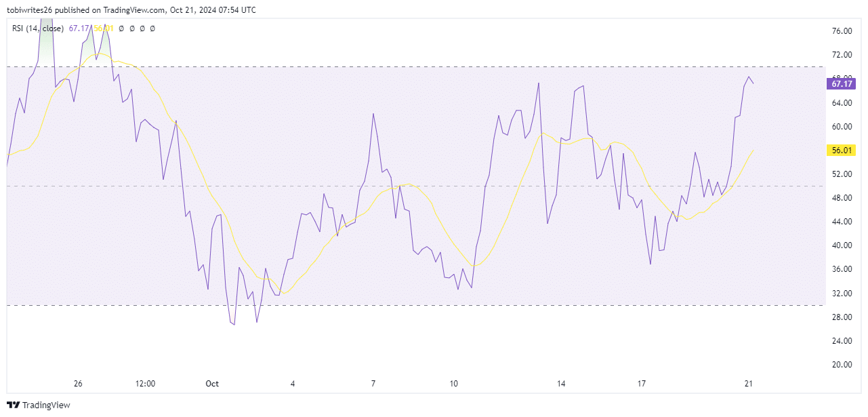Click the 7 date marker on time axis

click(373, 384)
